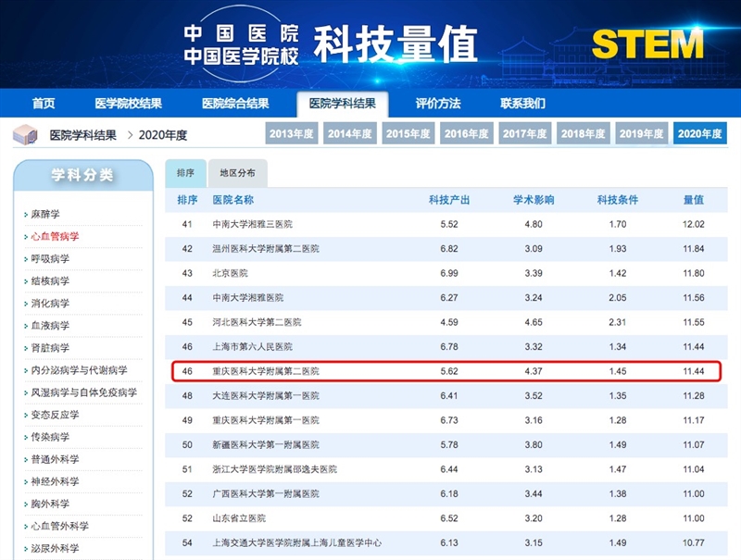Viewport: 741px width, 560px height.
Task: Click hospital name 北京医院 in table
Action: 231,274
